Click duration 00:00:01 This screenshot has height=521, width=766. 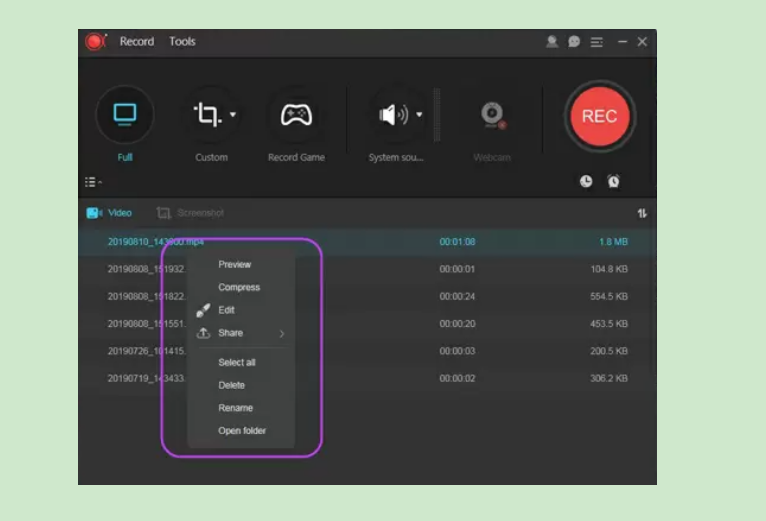click(x=457, y=269)
